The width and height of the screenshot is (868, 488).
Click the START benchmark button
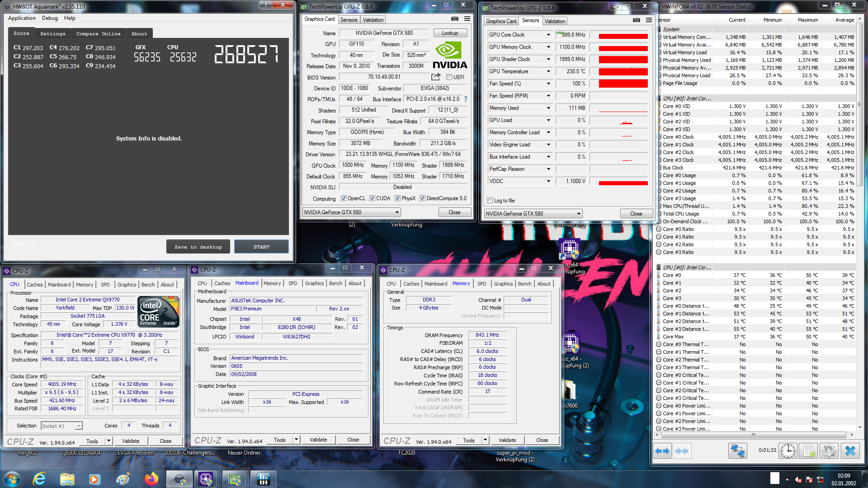[x=261, y=247]
